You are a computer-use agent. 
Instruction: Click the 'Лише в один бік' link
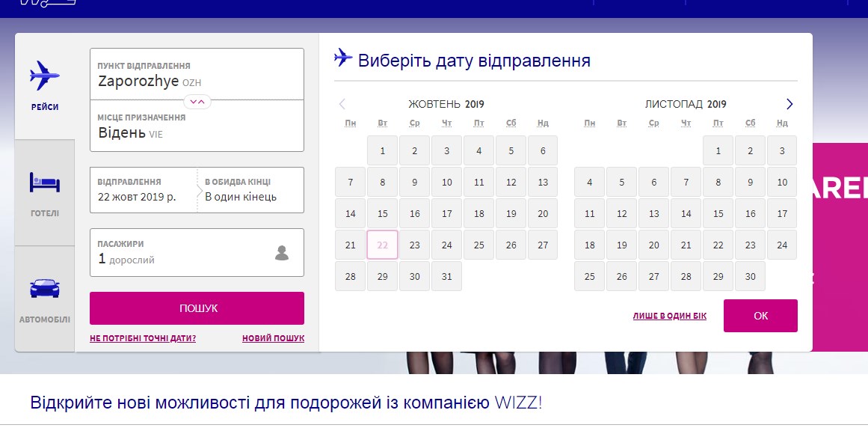coord(669,317)
